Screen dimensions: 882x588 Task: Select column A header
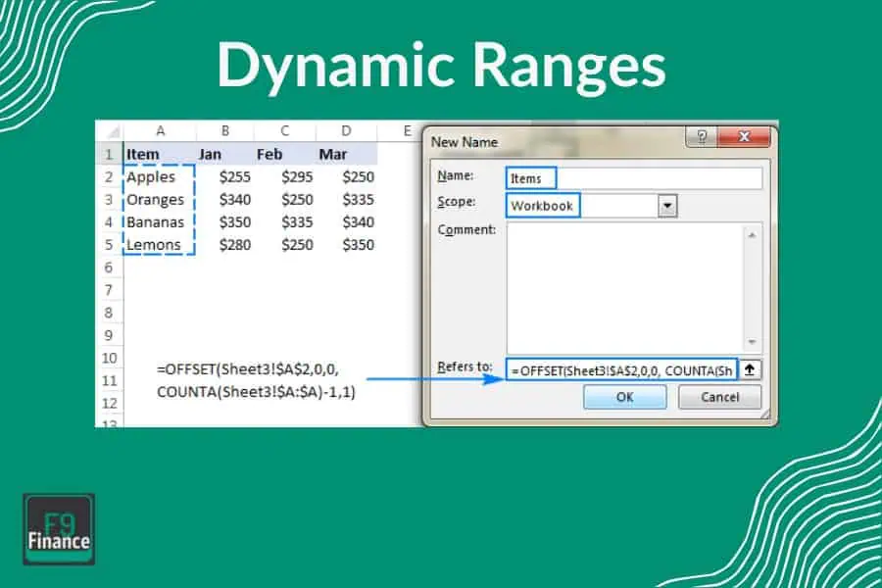tap(159, 131)
